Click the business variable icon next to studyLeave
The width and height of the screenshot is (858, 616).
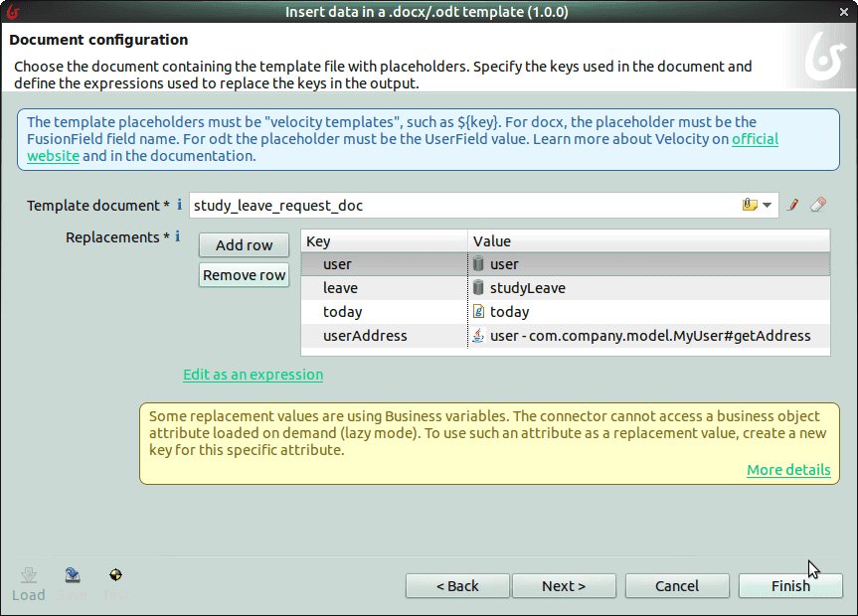[478, 287]
